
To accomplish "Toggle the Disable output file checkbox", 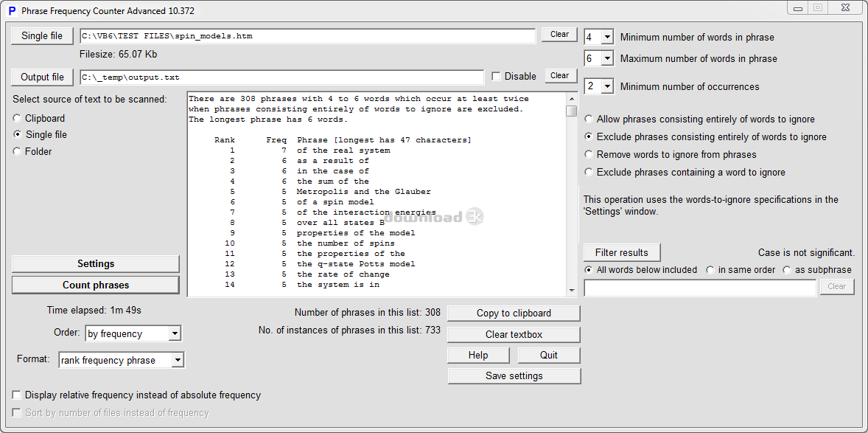I will 497,77.
